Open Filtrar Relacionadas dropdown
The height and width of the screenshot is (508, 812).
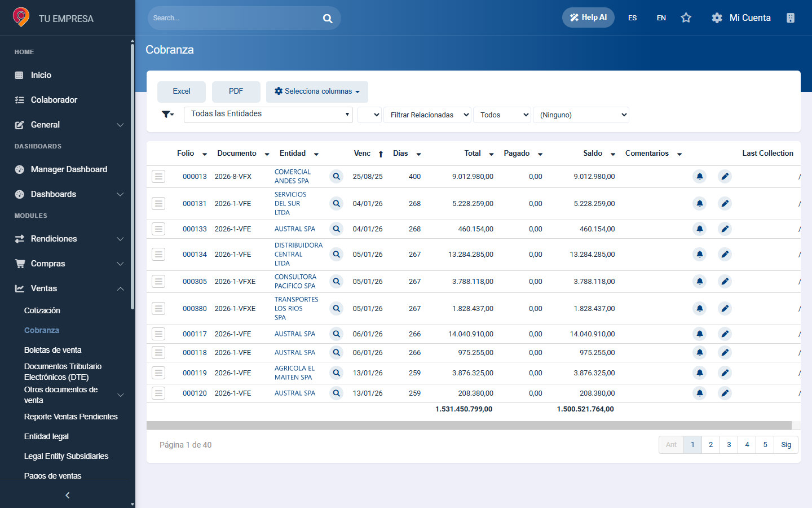click(x=427, y=115)
